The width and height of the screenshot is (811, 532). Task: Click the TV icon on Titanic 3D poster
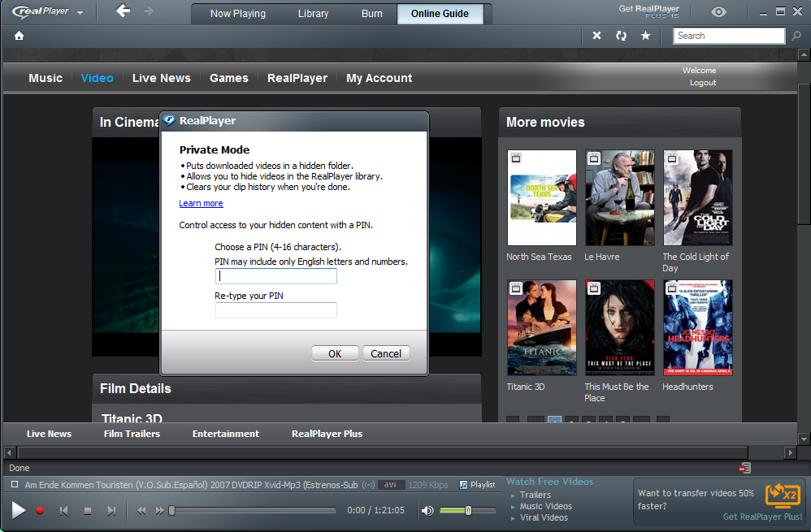516,288
